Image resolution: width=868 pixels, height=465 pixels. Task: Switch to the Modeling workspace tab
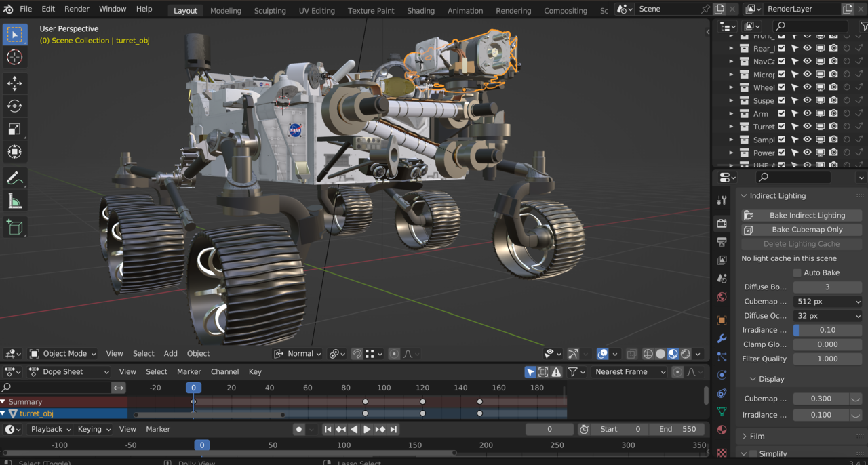225,10
